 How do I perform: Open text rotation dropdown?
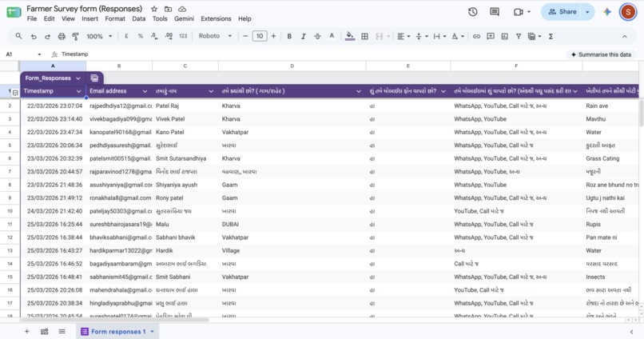458,36
